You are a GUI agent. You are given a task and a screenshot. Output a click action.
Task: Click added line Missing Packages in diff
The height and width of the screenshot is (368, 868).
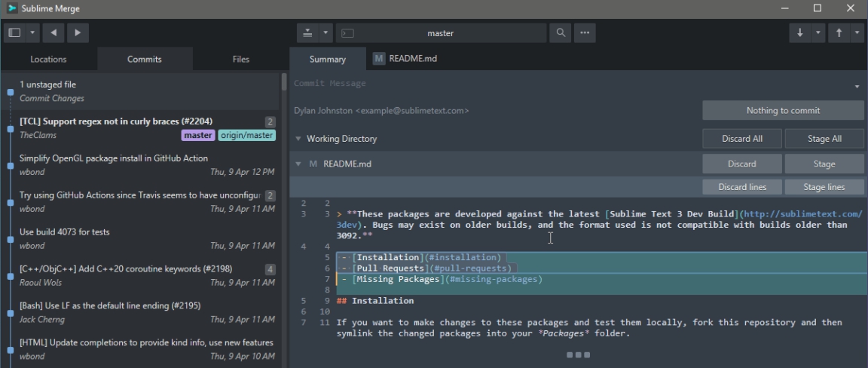[x=442, y=279]
